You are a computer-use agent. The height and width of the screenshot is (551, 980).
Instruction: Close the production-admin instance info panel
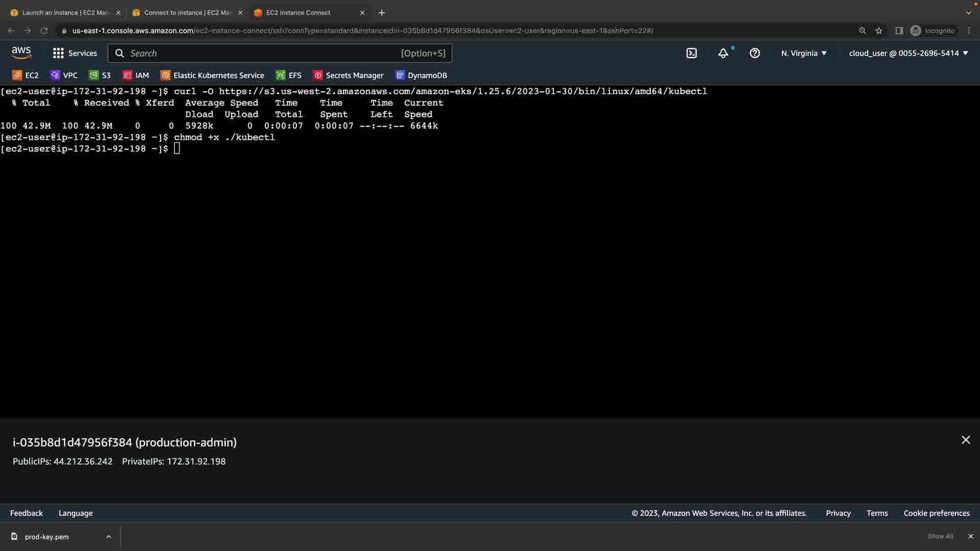pyautogui.click(x=966, y=440)
